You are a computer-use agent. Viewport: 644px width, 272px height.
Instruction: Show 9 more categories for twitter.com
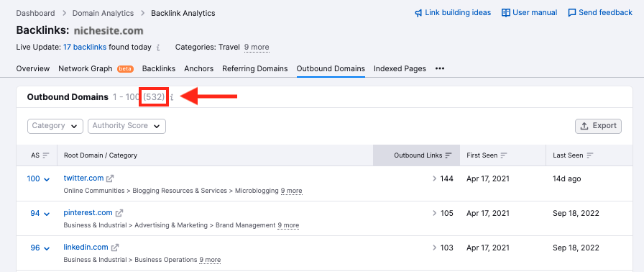292,191
